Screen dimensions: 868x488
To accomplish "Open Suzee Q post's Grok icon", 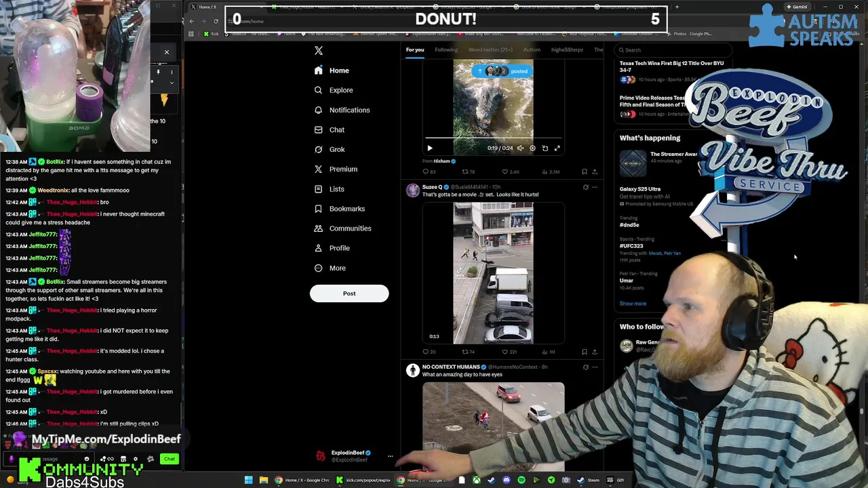I will click(x=586, y=187).
